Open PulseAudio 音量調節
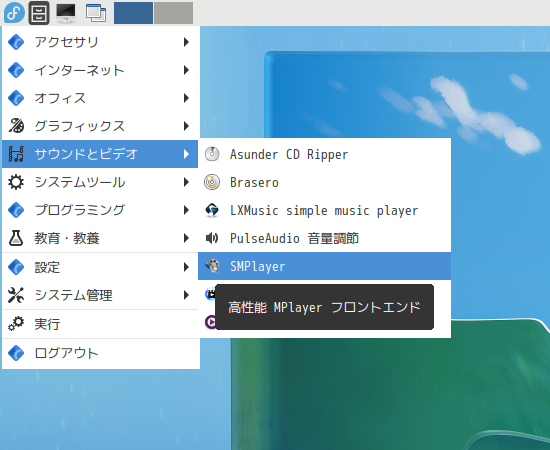The image size is (550, 450). (324, 238)
